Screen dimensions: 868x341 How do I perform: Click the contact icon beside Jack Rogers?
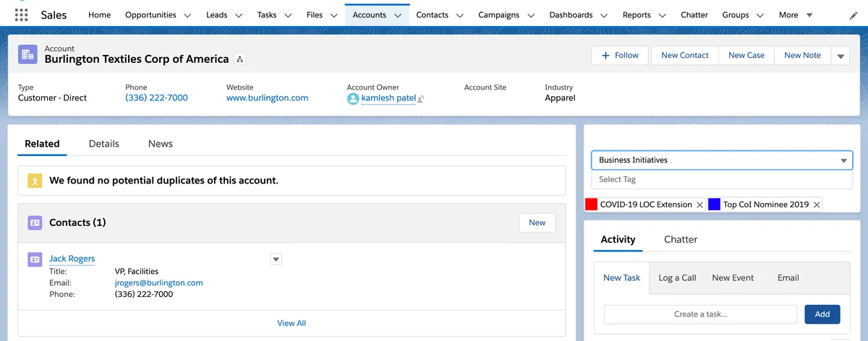[34, 259]
